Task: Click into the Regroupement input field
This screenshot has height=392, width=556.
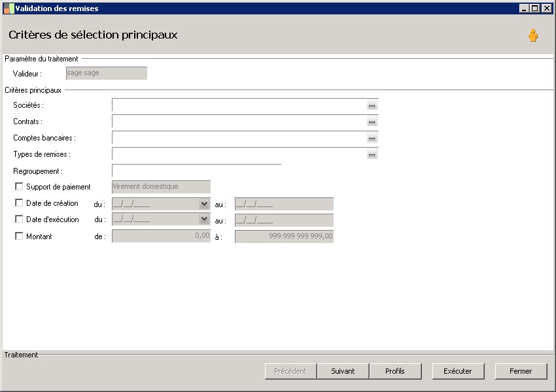Action: (196, 171)
